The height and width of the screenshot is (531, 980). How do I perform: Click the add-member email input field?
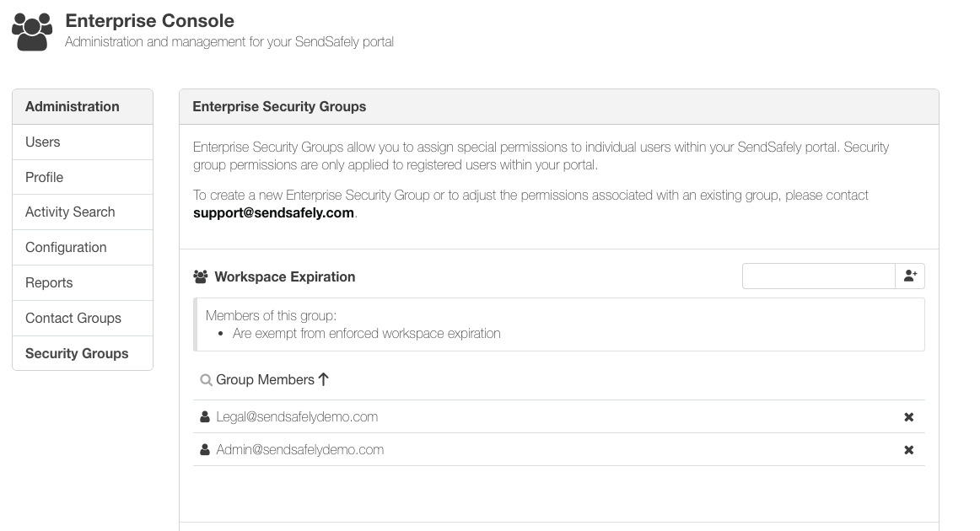[x=819, y=276]
